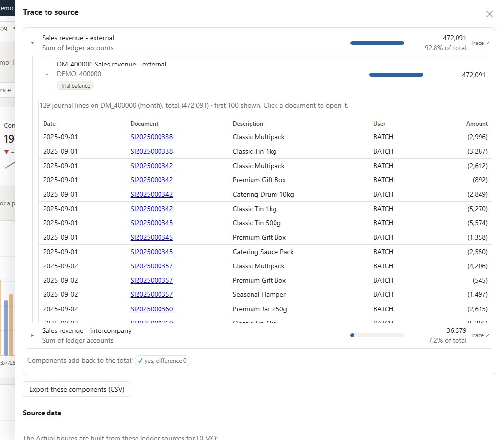Viewport: 504px width, 440px height.
Task: Click the Document column header
Action: (144, 124)
